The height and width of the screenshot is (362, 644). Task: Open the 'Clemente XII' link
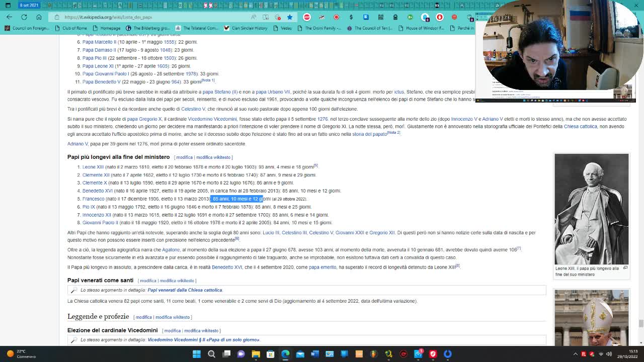[96, 175]
